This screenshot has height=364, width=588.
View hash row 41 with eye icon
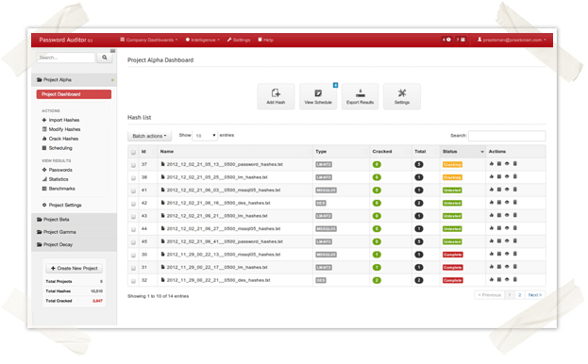(507, 190)
